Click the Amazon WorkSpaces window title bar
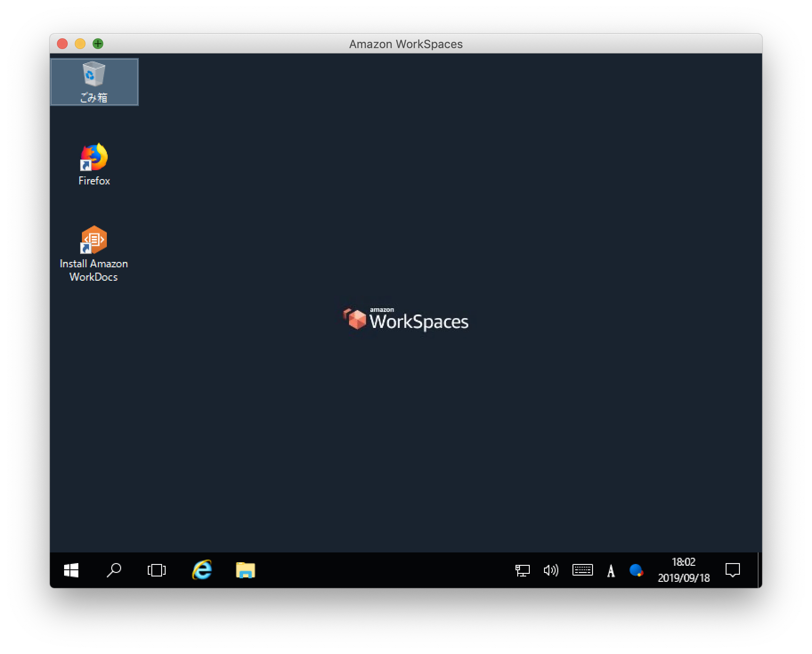The width and height of the screenshot is (812, 654). (406, 44)
